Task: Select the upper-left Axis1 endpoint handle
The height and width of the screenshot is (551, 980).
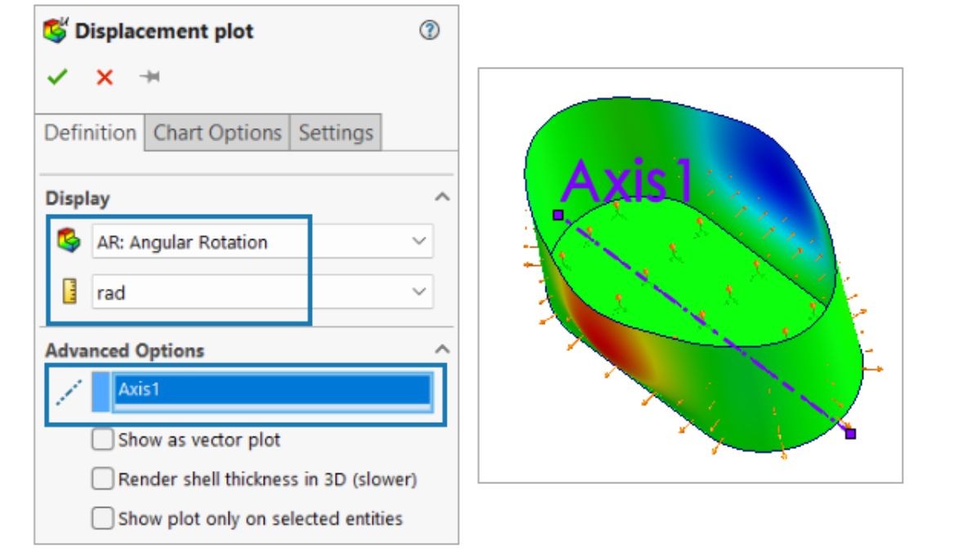Action: click(558, 215)
